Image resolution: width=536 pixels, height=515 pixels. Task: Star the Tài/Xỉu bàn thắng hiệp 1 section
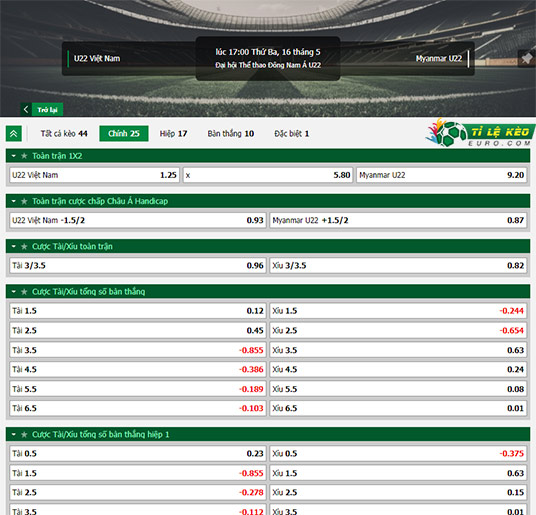(24, 435)
